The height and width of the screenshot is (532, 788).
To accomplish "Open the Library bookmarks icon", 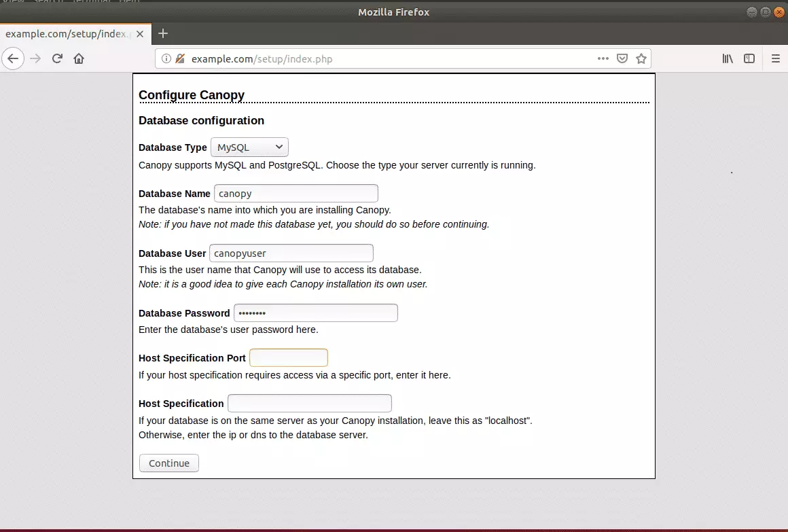I will 727,59.
